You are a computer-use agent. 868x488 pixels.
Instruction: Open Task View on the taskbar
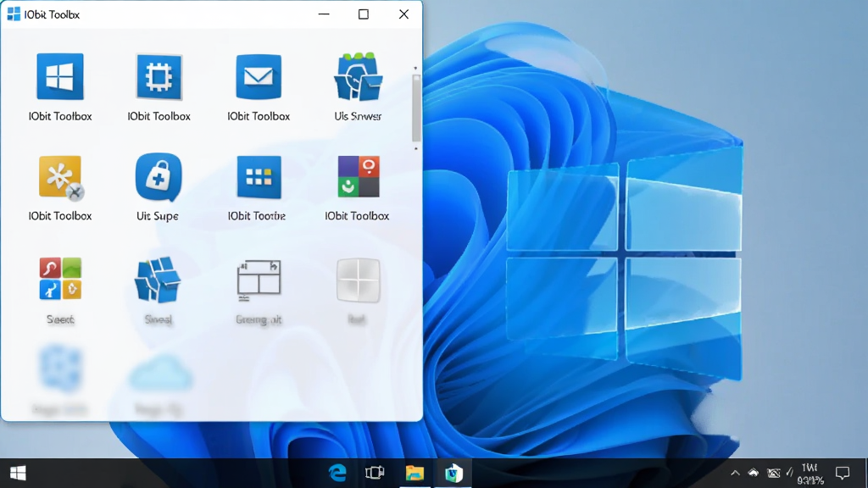coord(375,473)
